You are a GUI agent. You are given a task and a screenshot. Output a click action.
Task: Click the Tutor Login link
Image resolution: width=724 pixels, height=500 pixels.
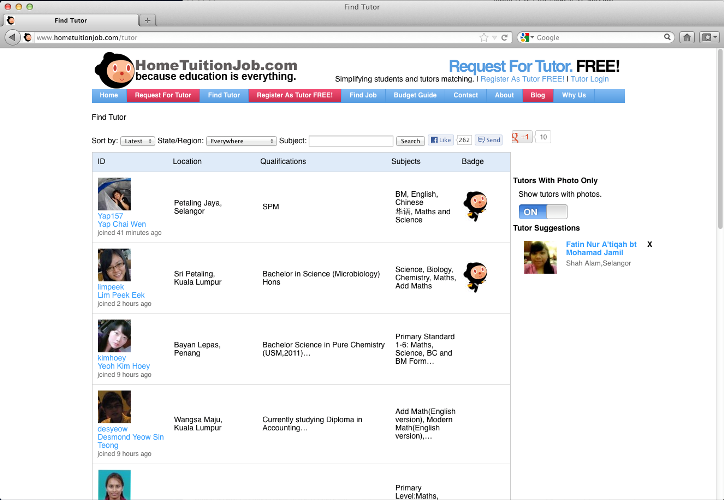590,79
